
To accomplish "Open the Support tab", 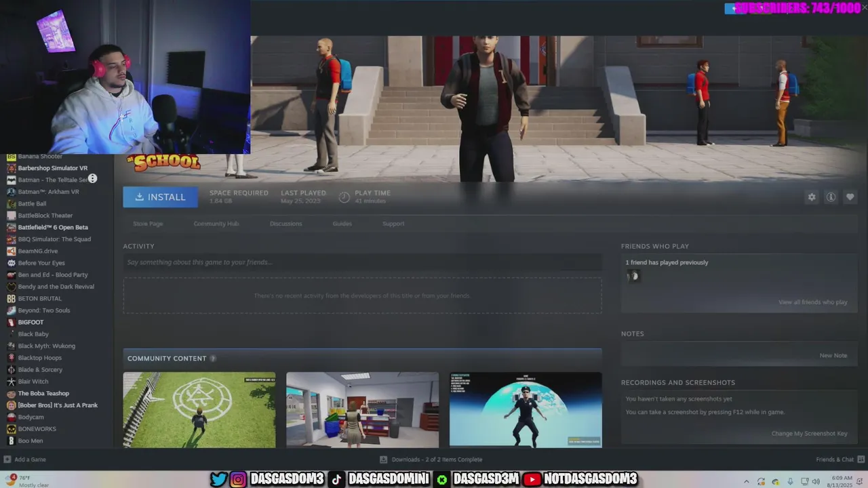I will [x=393, y=224].
